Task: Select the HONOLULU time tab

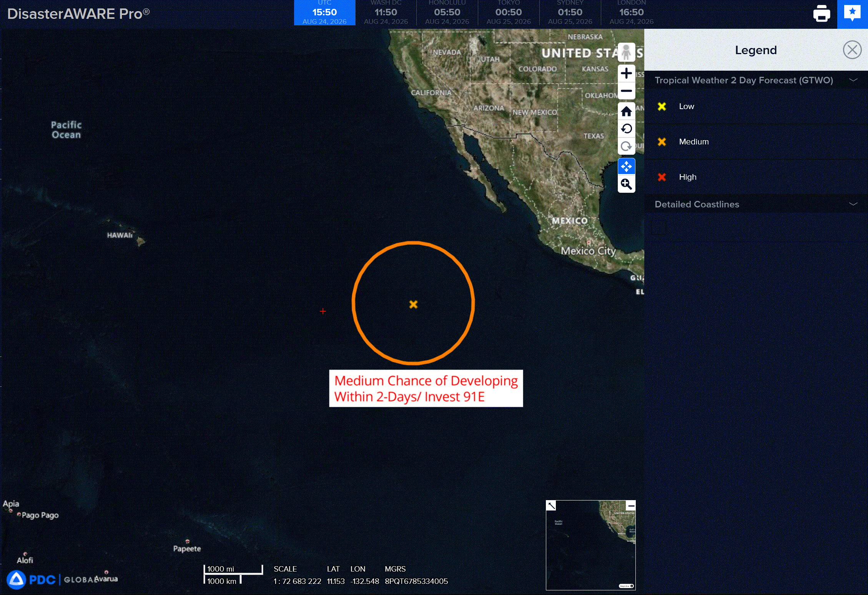Action: pos(447,13)
